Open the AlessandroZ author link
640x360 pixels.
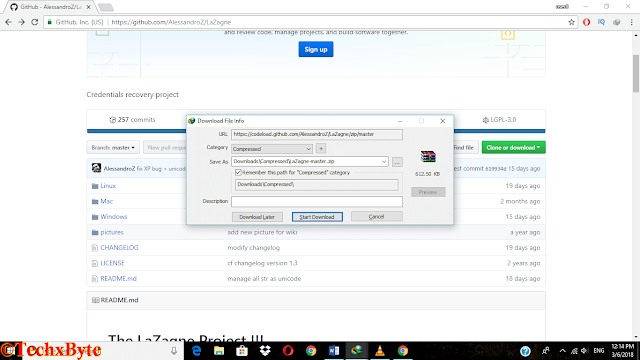coord(119,169)
